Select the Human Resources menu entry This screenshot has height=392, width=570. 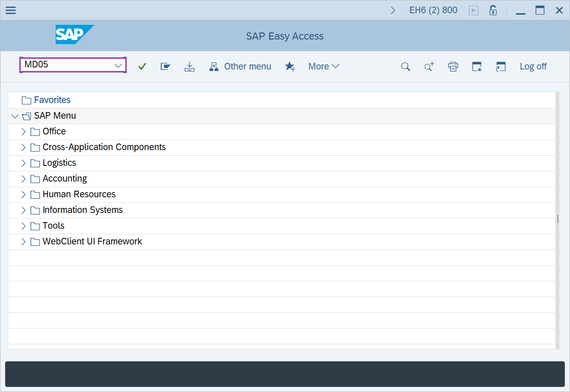tap(79, 194)
